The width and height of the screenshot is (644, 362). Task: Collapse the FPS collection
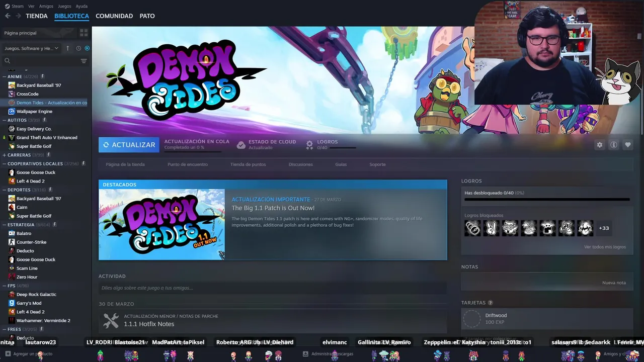[5, 286]
